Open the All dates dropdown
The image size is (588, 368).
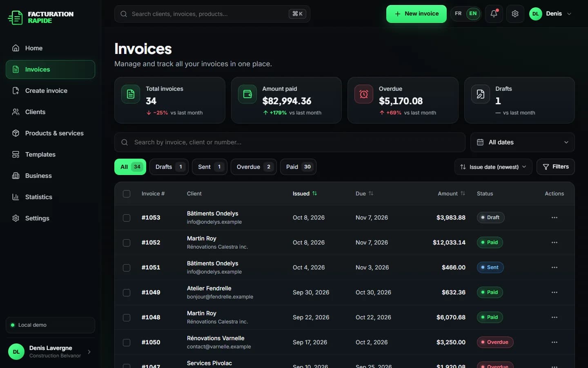click(522, 142)
